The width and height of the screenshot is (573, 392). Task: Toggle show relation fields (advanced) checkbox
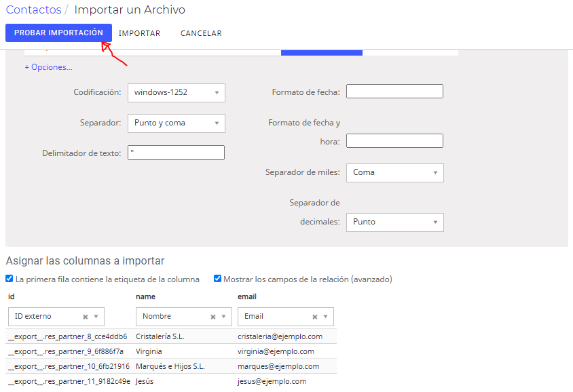pyautogui.click(x=217, y=279)
